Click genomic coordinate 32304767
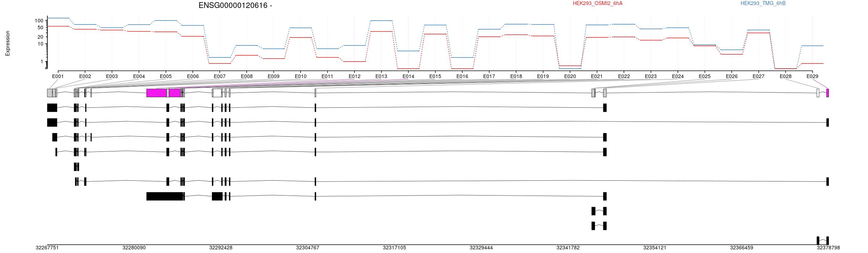The height and width of the screenshot is (253, 868). tap(307, 248)
